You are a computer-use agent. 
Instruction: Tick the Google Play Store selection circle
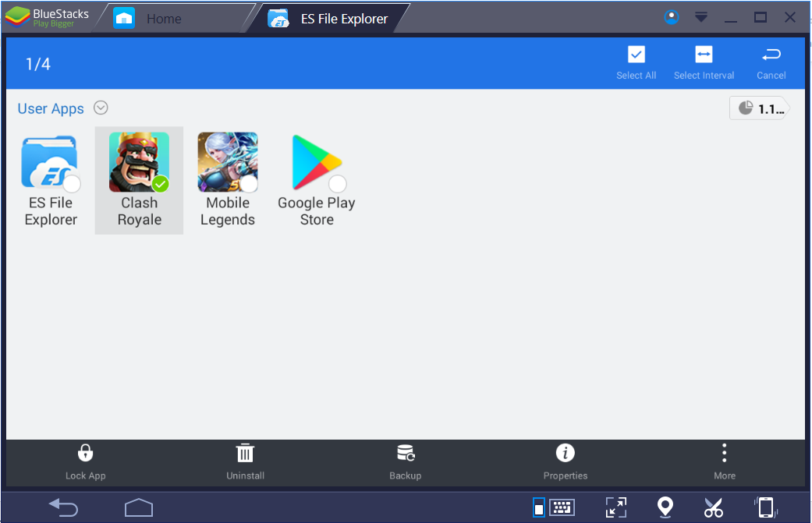(338, 184)
